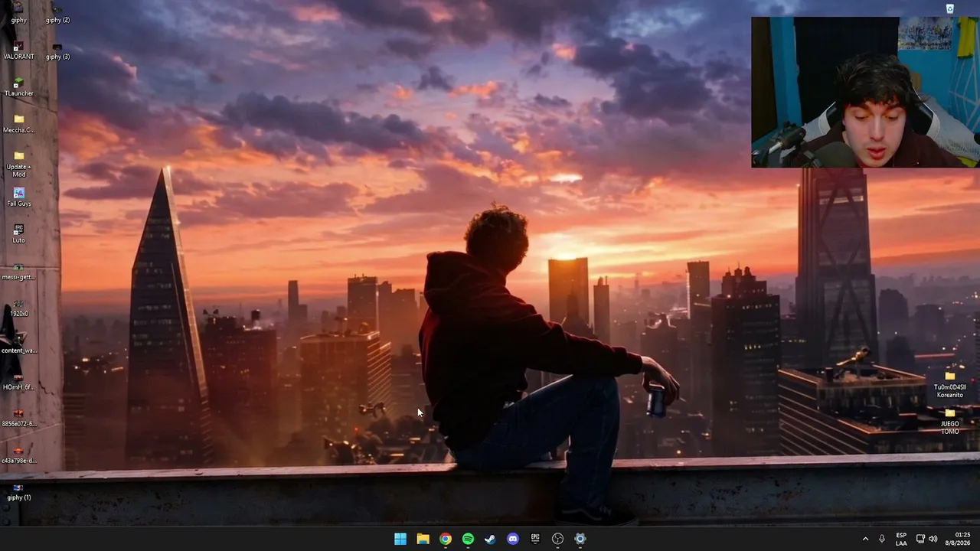Viewport: 980px width, 551px height.
Task: Click the webcam overlay video feed
Action: [x=865, y=92]
